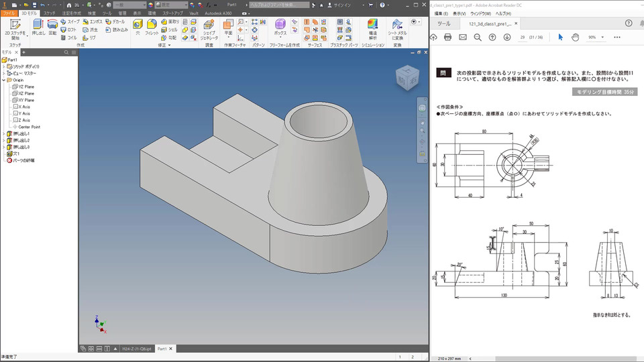Click the email envelope icon in Acrobat
Screen dimensions: 644x362
(x=462, y=38)
